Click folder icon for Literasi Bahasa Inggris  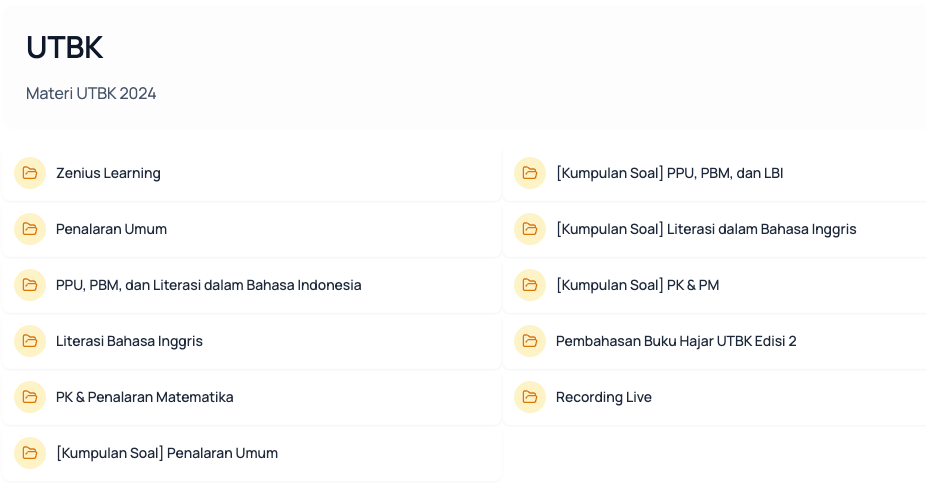coord(30,341)
